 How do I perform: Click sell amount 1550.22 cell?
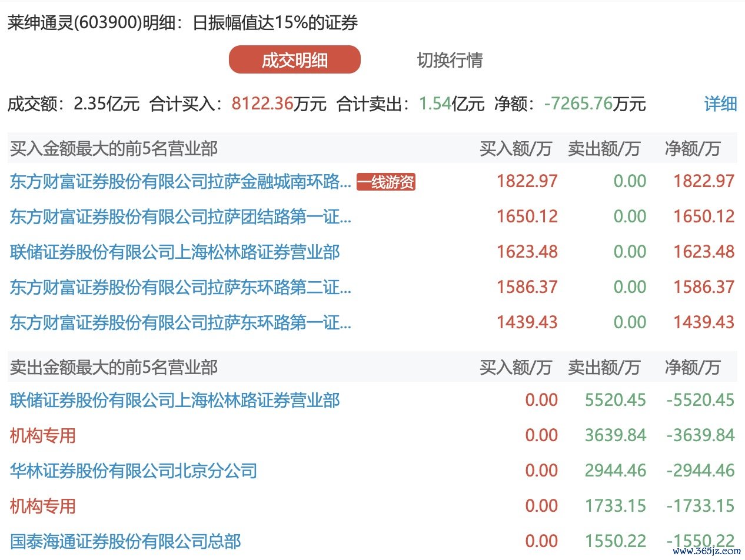(616, 542)
